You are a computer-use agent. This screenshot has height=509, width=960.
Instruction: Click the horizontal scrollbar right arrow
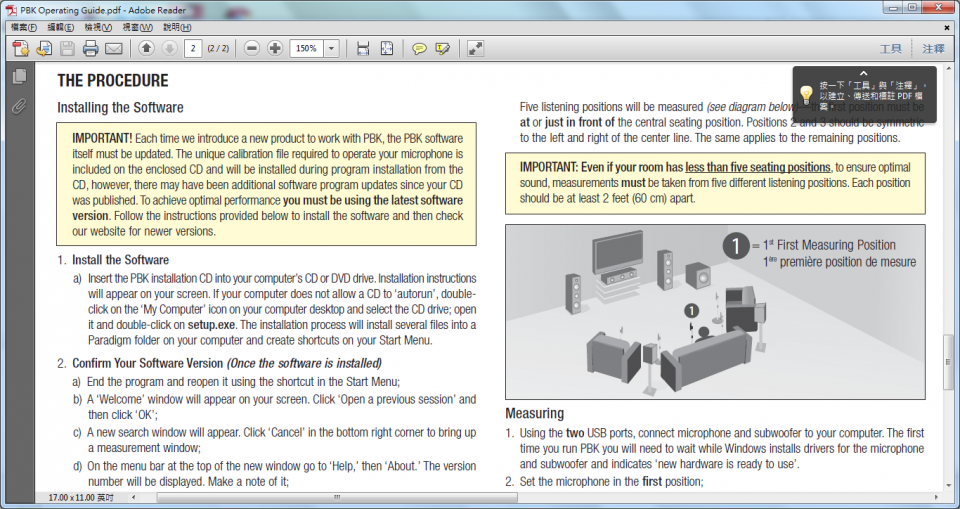pos(936,497)
